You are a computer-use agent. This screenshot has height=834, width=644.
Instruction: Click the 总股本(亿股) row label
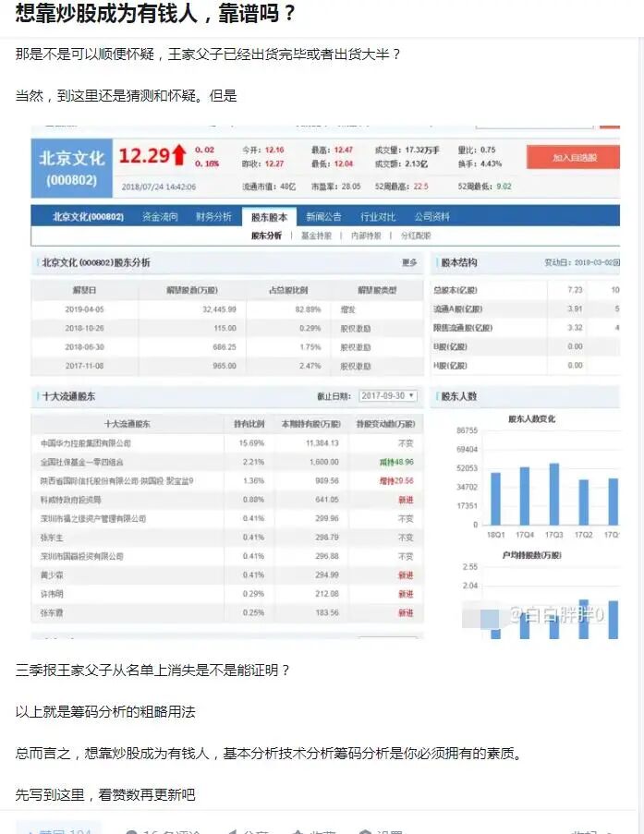(456, 290)
